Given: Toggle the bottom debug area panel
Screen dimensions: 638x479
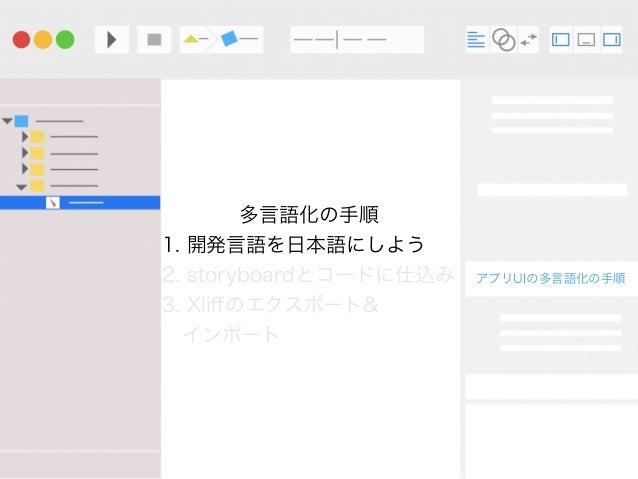Looking at the screenshot, I should point(586,40).
